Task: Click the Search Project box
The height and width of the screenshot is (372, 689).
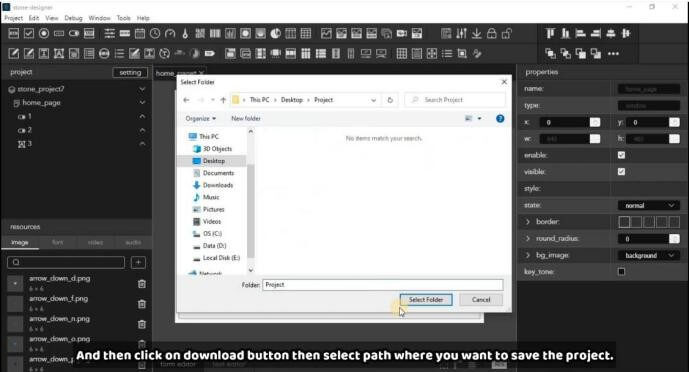Action: coord(455,100)
